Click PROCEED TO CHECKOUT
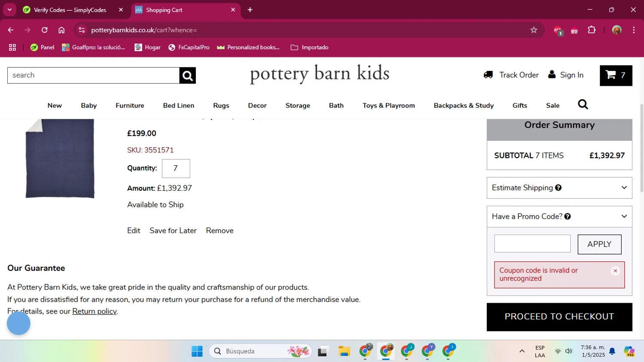Screen dimensions: 644x362 coord(559,317)
